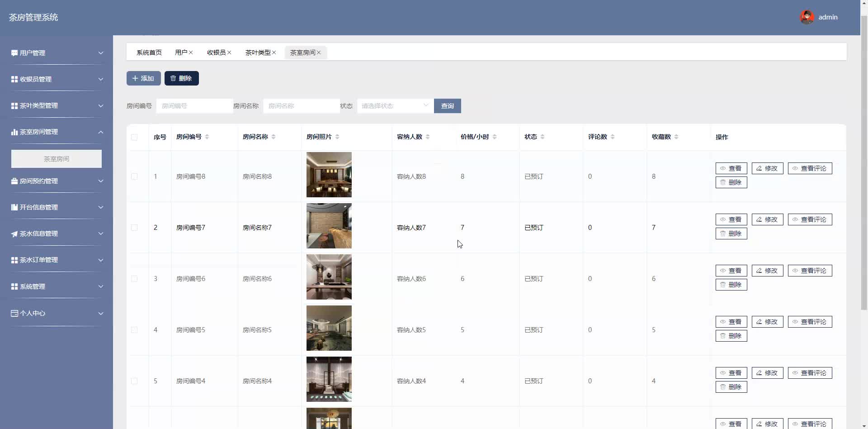This screenshot has height=429, width=868.
Task: Expand the 用户管理 menu chevron
Action: [101, 53]
